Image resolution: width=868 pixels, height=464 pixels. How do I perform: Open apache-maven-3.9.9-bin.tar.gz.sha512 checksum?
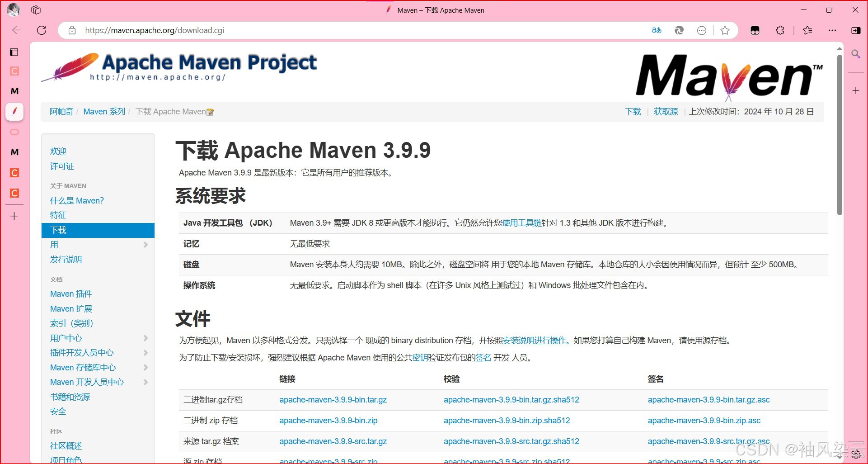[511, 400]
